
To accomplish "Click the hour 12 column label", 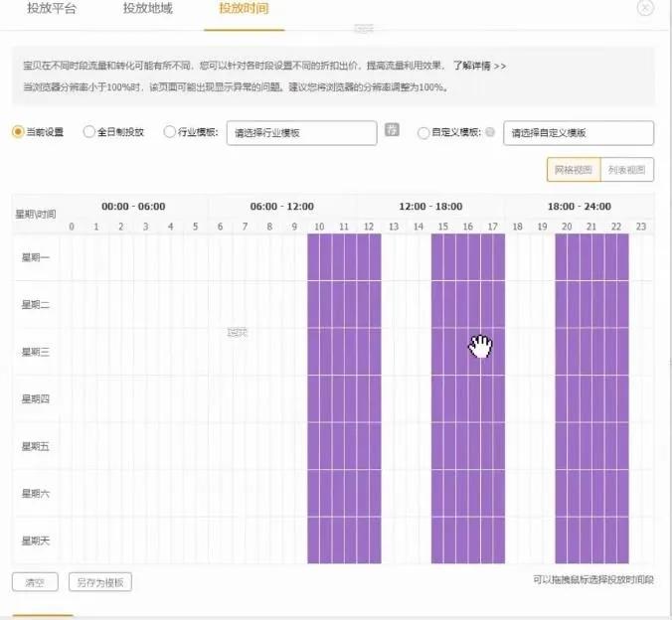I will [x=369, y=227].
